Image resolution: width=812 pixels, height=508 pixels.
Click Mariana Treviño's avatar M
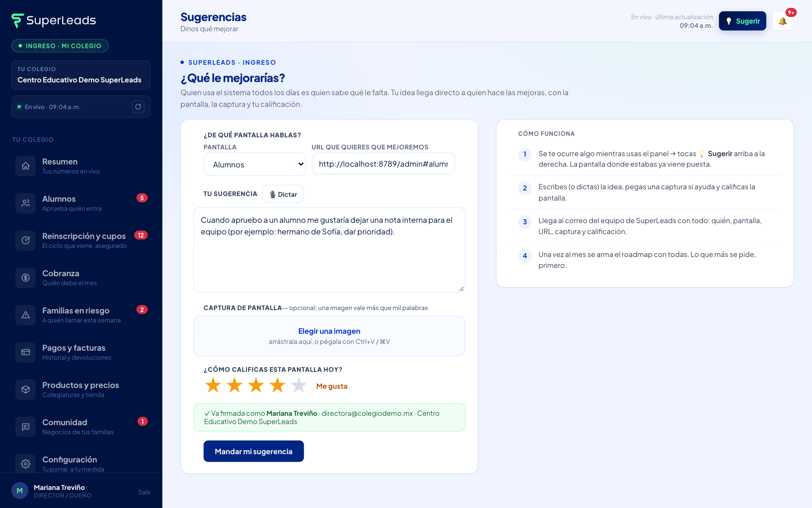[20, 491]
